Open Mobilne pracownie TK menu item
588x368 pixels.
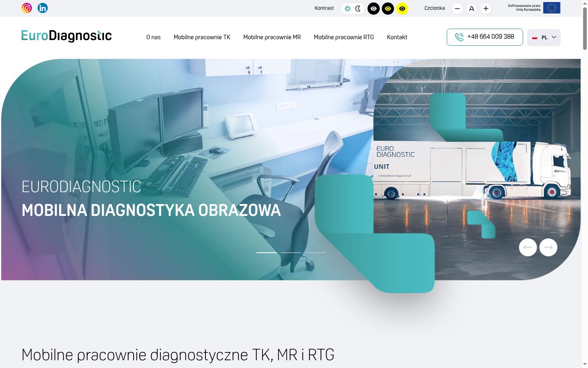tap(202, 37)
